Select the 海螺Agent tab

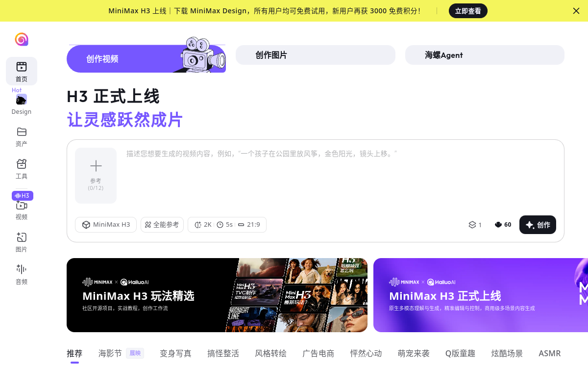485,55
